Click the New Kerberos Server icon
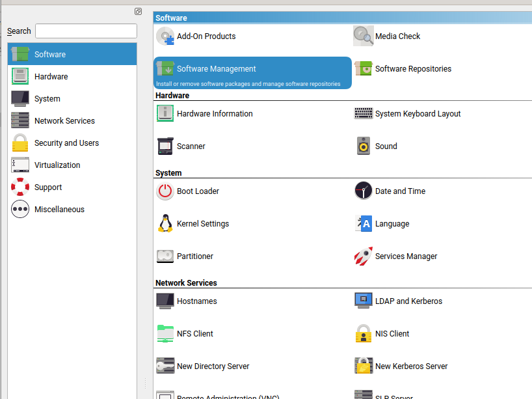Viewport: 532px width, 399px height. [x=364, y=366]
